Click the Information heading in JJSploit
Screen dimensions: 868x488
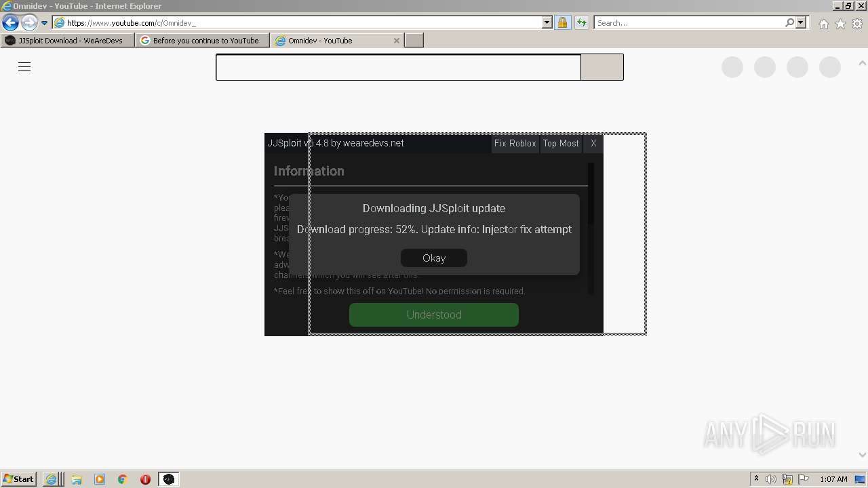pyautogui.click(x=309, y=171)
